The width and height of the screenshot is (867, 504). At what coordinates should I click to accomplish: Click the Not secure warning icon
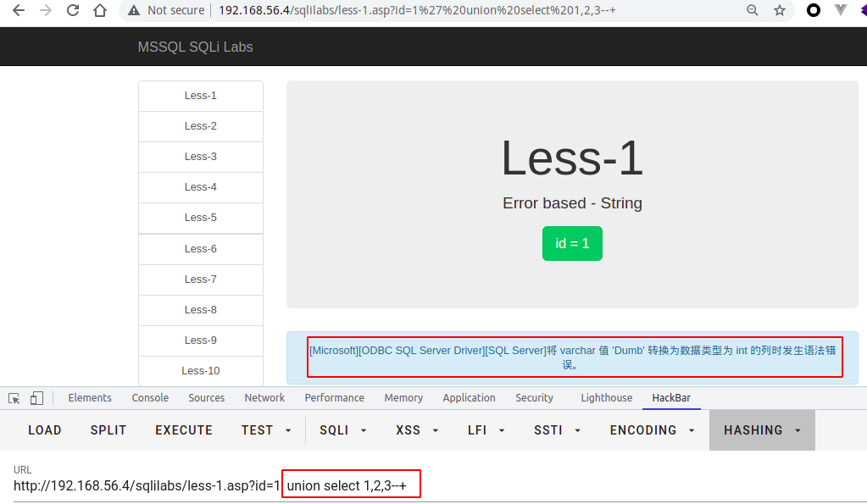[x=134, y=10]
